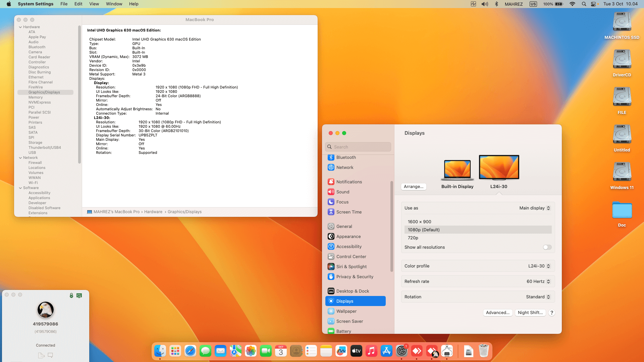Viewport: 644px width, 362px height.
Task: Click the Night Shift button
Action: point(530,313)
